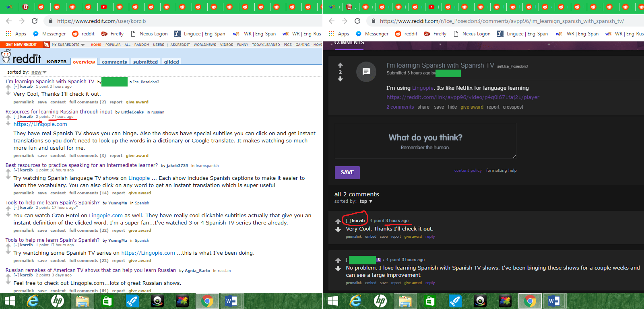Switch to Word on right taskbar
The height and width of the screenshot is (309, 644).
pyautogui.click(x=554, y=301)
